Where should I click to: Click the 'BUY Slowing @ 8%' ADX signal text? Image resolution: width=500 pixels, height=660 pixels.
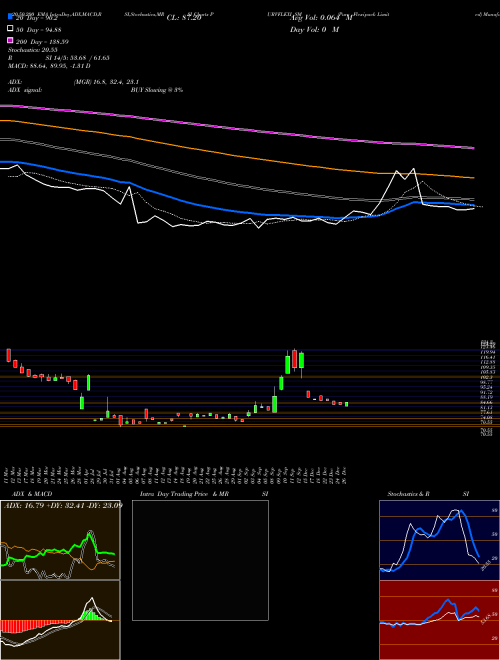[157, 90]
